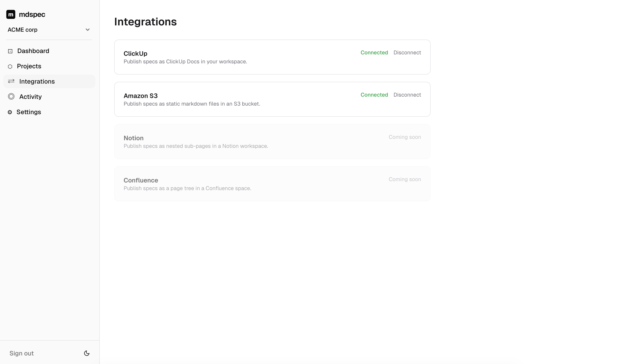This screenshot has width=632, height=364.
Task: Toggle dark mode with the moon icon
Action: click(87, 353)
